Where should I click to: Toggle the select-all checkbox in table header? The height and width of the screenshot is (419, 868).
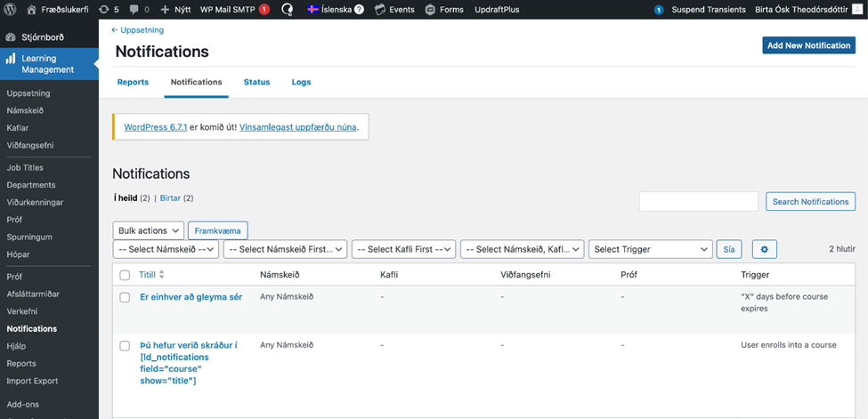(125, 275)
